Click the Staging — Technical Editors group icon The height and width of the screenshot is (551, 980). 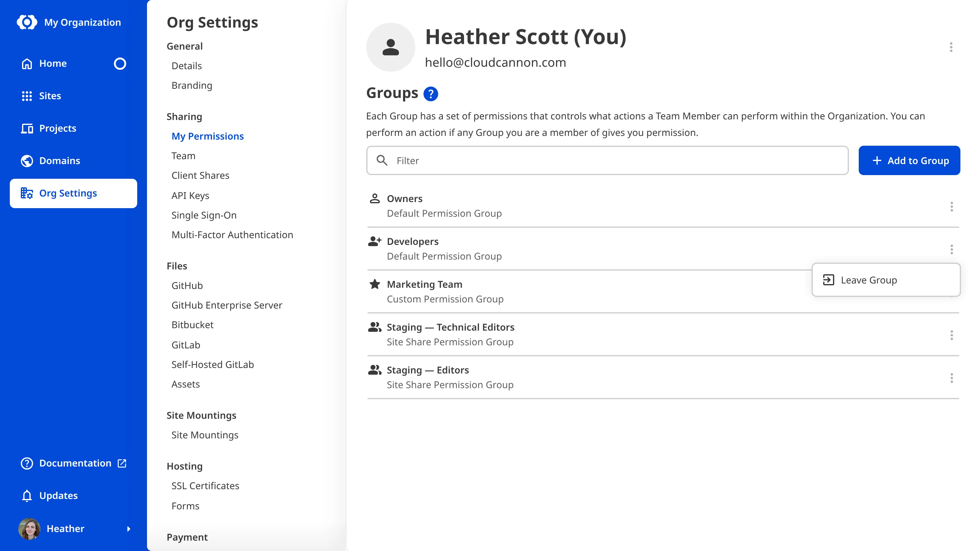tap(375, 327)
